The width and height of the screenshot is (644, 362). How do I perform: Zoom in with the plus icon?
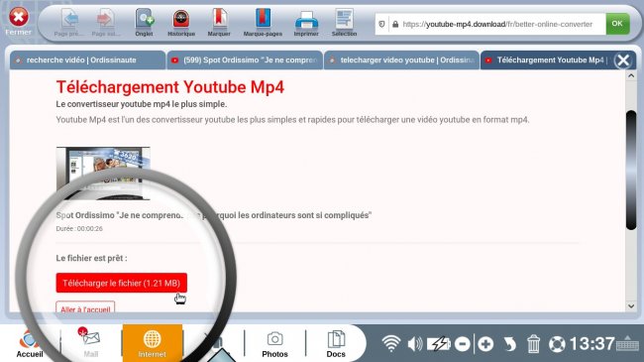coord(485,344)
